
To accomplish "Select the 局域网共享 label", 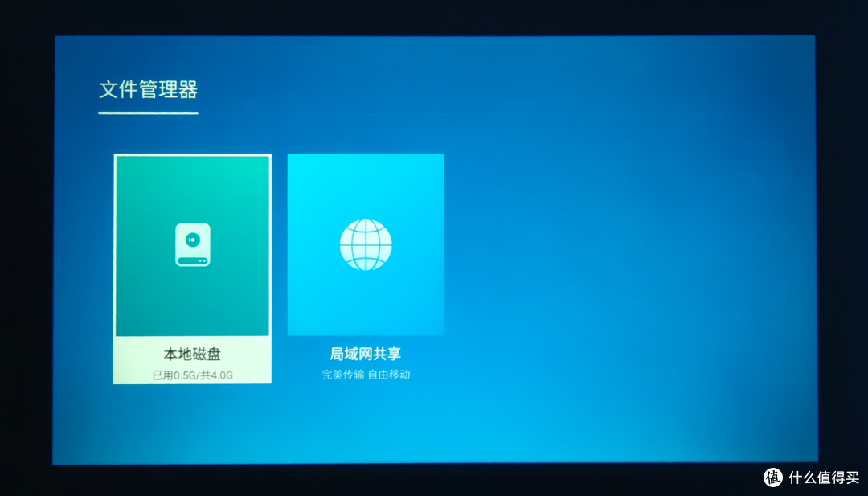I will pyautogui.click(x=366, y=354).
